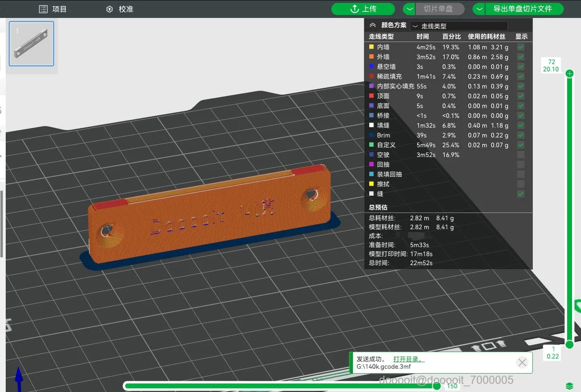The width and height of the screenshot is (581, 392).
Task: Toggle display checkbox for Brim
Action: (x=521, y=135)
